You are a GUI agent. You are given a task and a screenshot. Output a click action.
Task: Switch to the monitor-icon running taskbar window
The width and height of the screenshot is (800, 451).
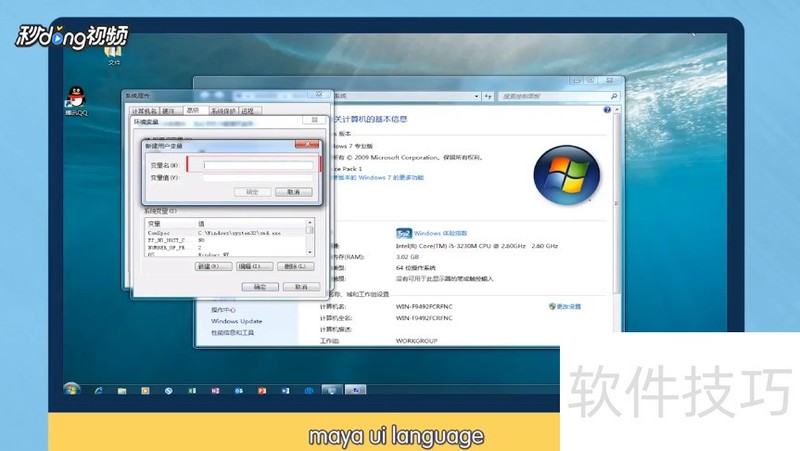[332, 390]
